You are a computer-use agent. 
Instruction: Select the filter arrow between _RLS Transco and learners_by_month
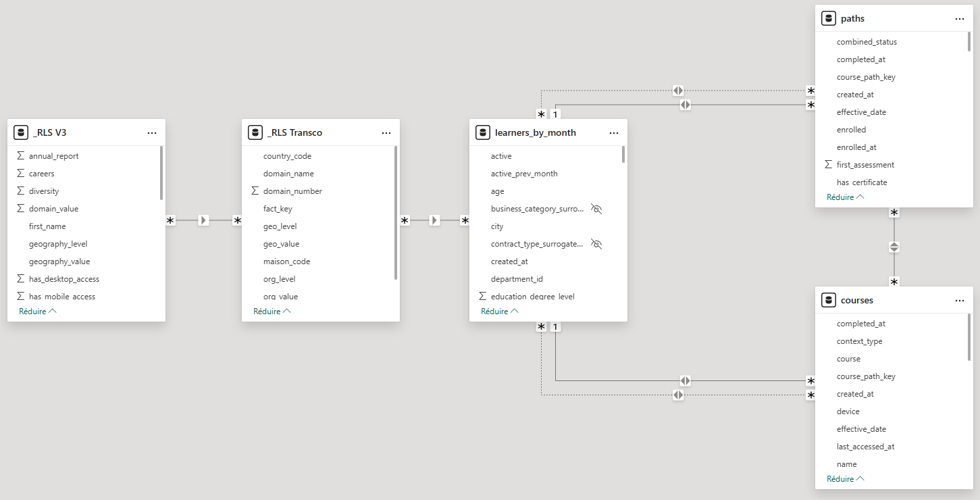[435, 220]
